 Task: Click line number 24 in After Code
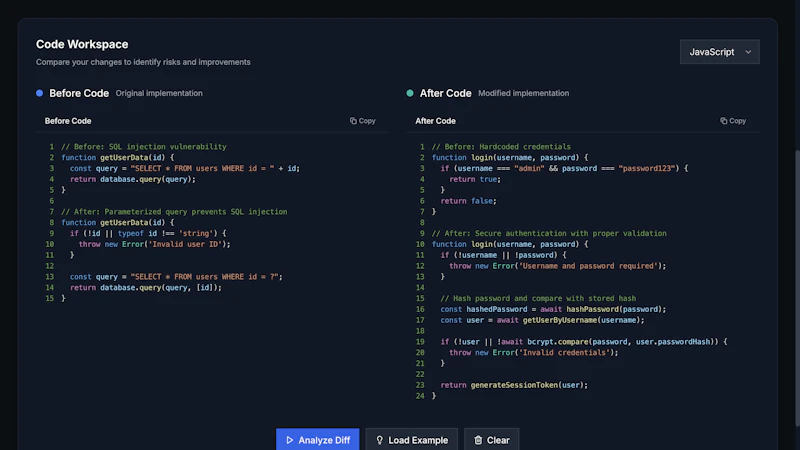pyautogui.click(x=420, y=396)
